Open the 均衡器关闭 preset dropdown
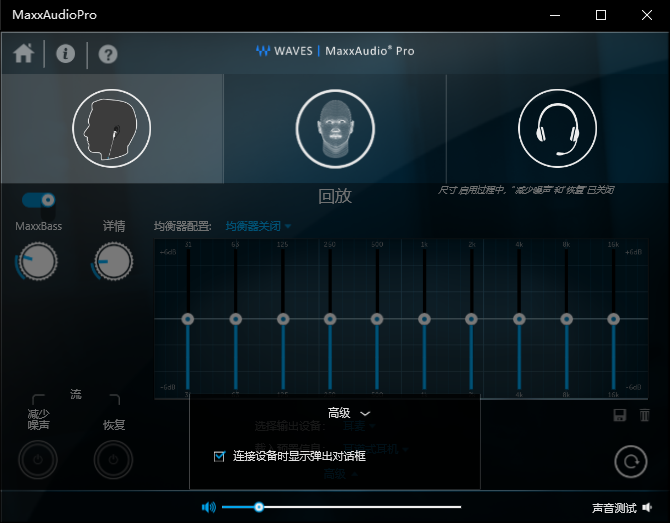 tap(258, 226)
